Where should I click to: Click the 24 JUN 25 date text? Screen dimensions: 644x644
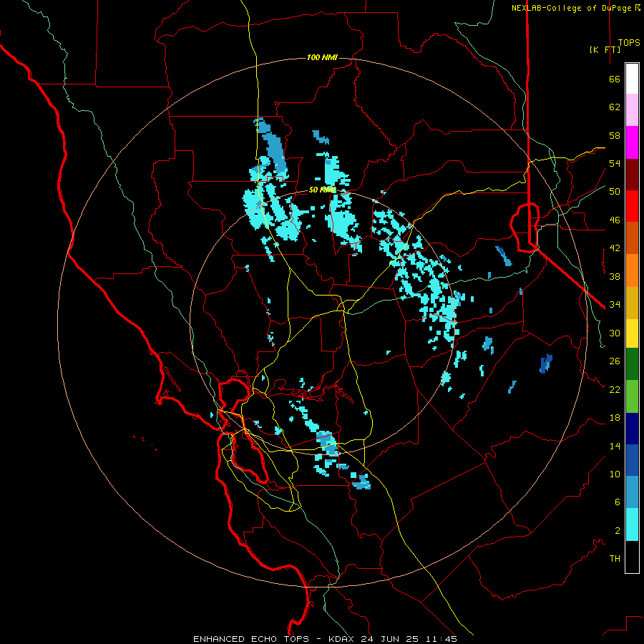(x=390, y=639)
